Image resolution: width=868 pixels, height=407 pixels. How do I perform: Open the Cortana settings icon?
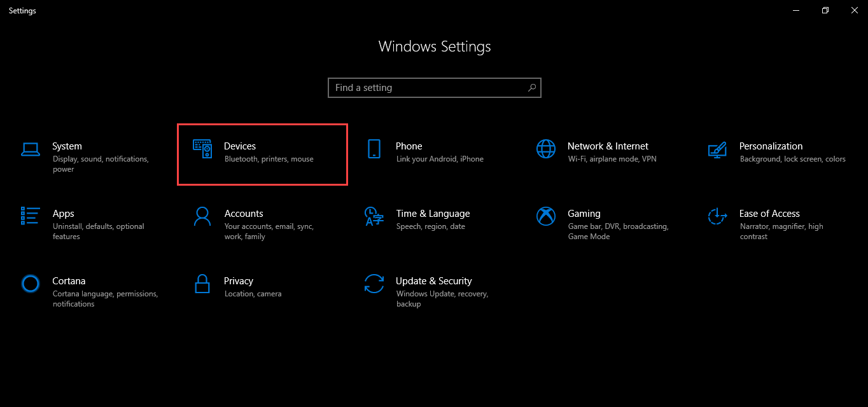(31, 284)
